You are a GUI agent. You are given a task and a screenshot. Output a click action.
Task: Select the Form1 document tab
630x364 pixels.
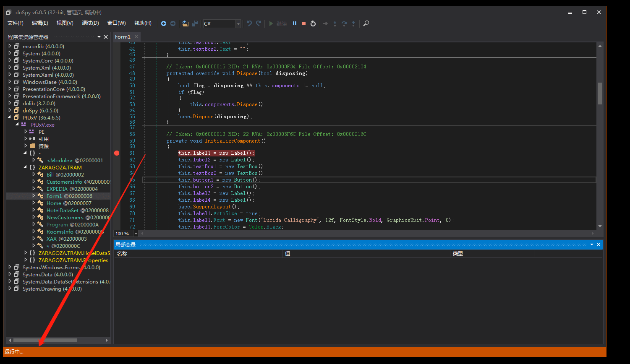pyautogui.click(x=123, y=37)
